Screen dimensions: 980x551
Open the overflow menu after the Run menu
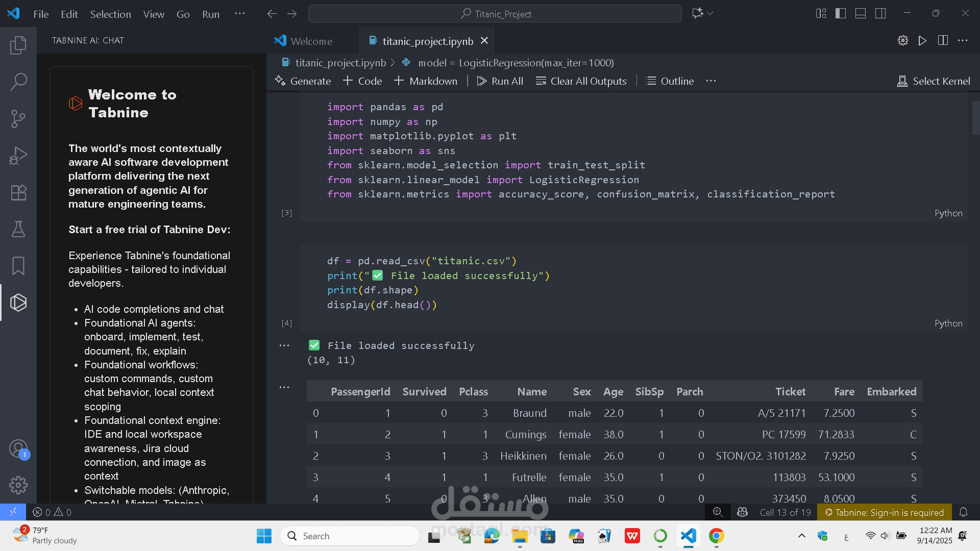[240, 14]
